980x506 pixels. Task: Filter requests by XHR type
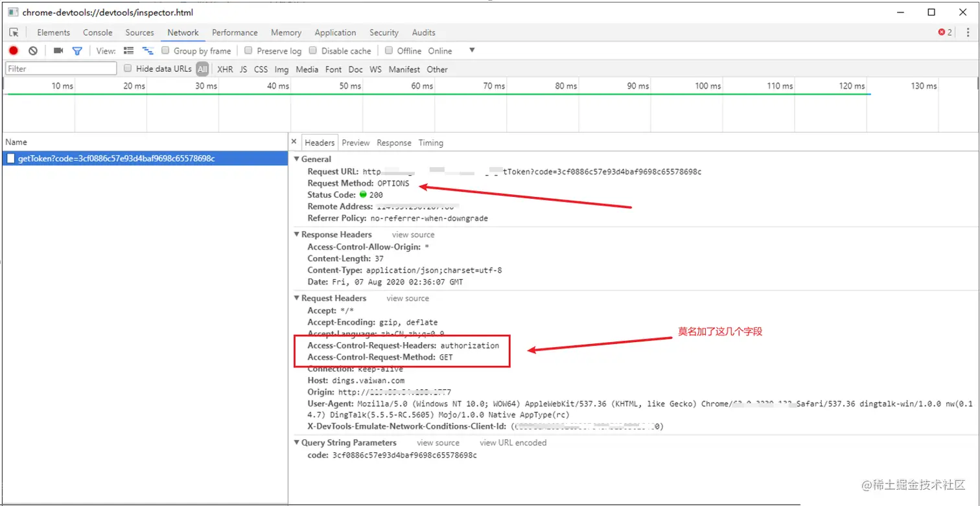pos(225,69)
